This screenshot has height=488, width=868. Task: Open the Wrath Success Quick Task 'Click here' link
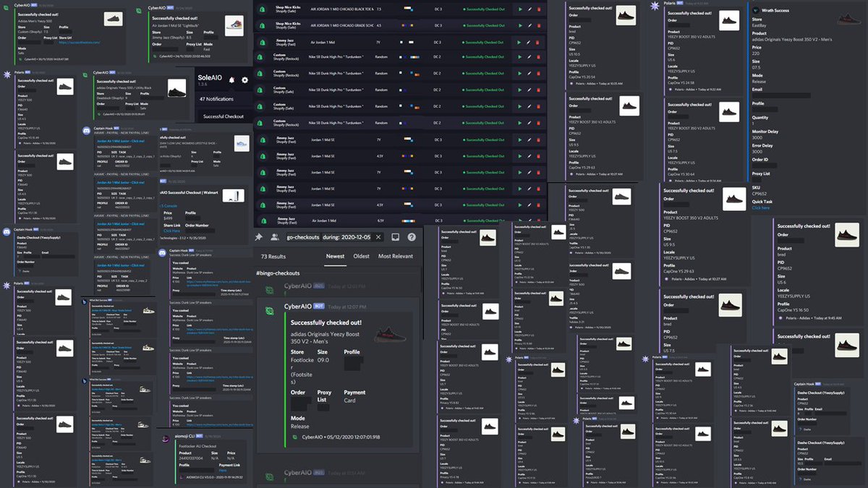click(x=761, y=207)
